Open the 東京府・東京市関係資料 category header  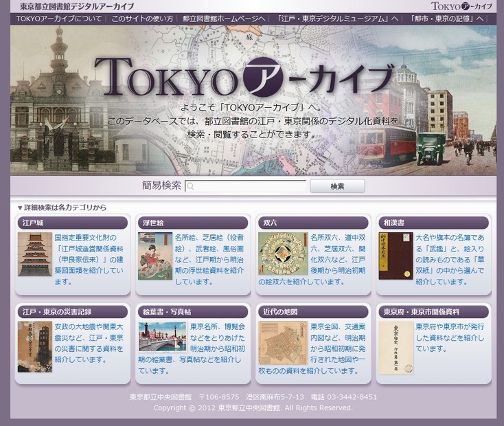433,312
